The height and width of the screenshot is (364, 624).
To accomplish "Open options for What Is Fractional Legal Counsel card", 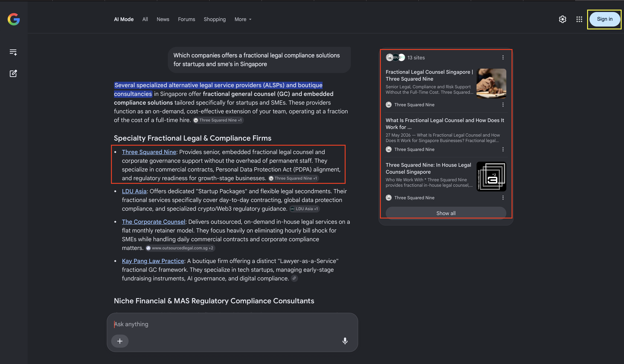I will coord(503,149).
